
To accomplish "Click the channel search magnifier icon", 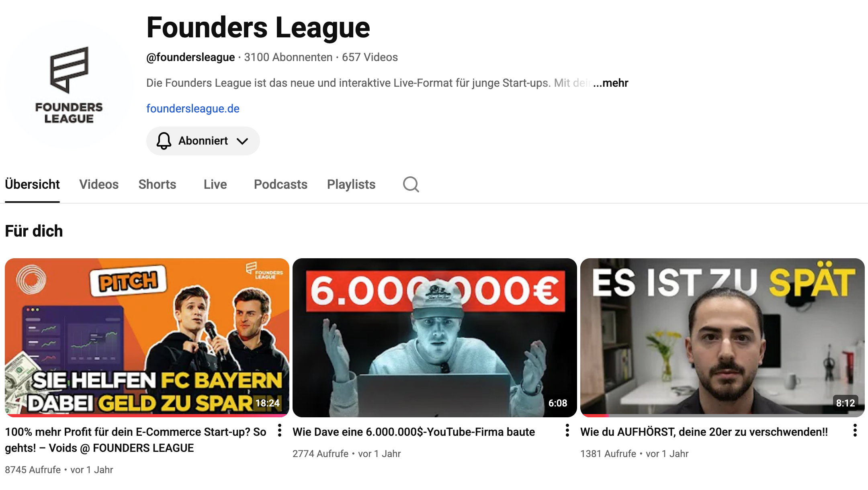I will click(411, 184).
